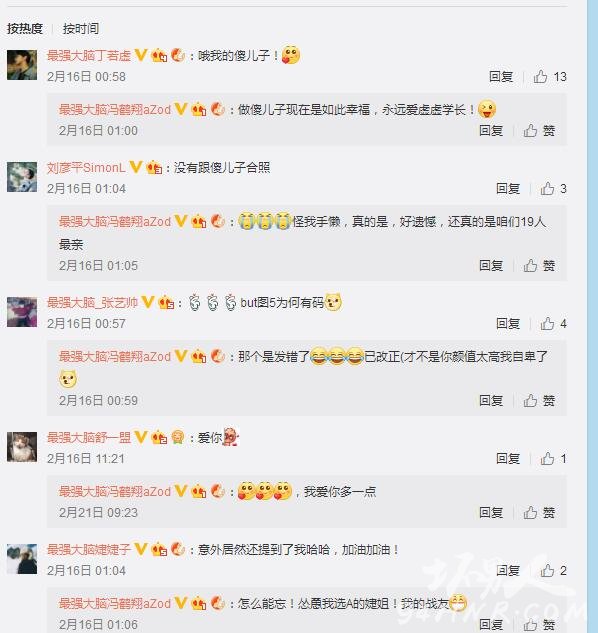The width and height of the screenshot is (598, 633).
Task: Like 婕婕子's comment with 2 likes
Action: point(553,570)
